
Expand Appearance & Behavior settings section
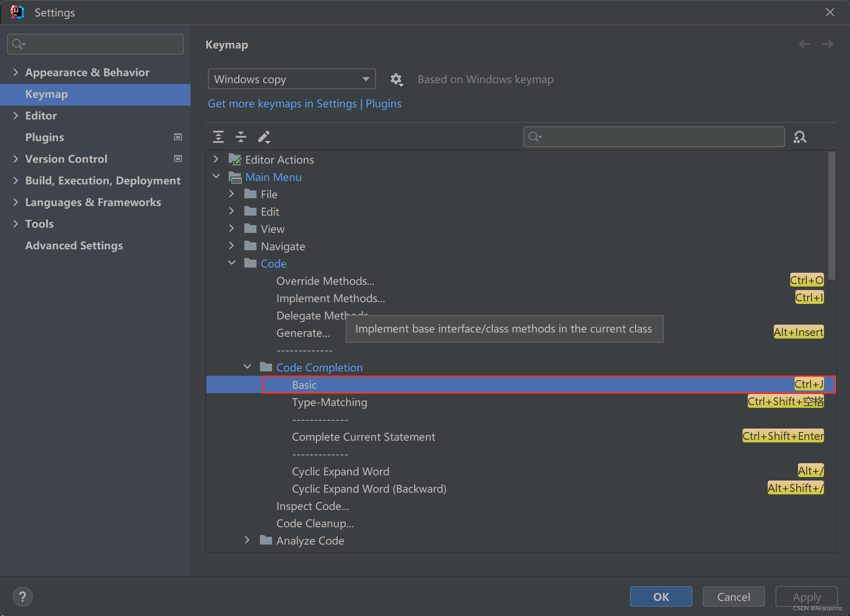click(16, 72)
